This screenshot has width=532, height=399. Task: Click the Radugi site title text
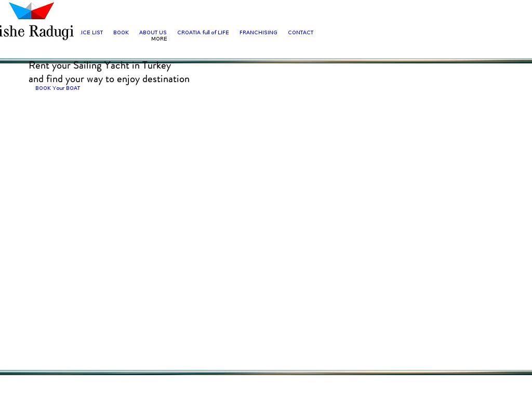(50, 32)
